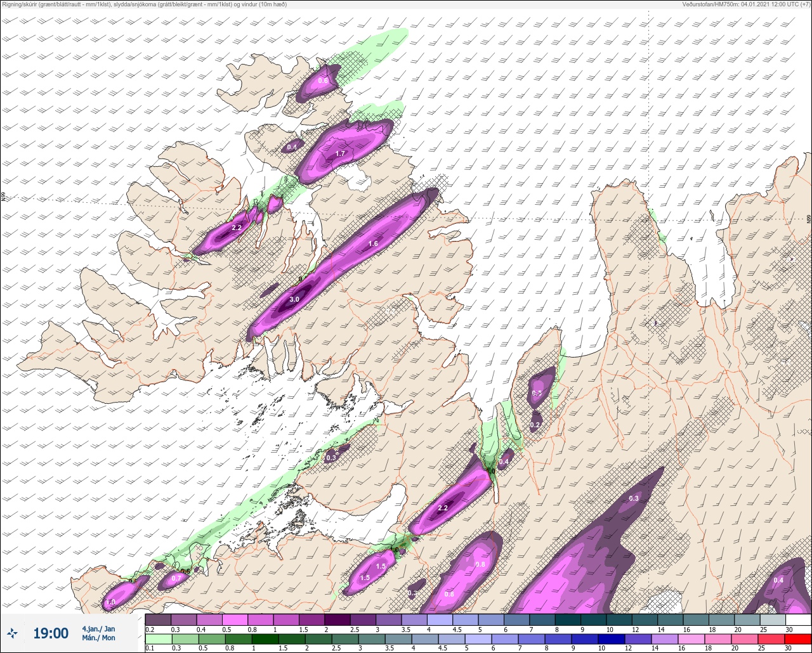812x653 pixels.
Task: Click the 2.2 value in the Westfjords band
Action: click(237, 227)
